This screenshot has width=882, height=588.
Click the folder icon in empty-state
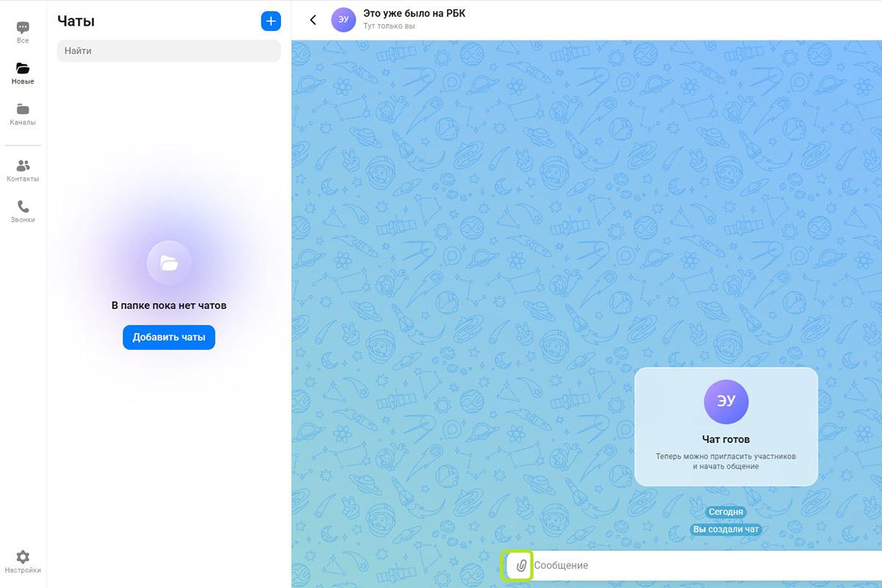point(169,262)
